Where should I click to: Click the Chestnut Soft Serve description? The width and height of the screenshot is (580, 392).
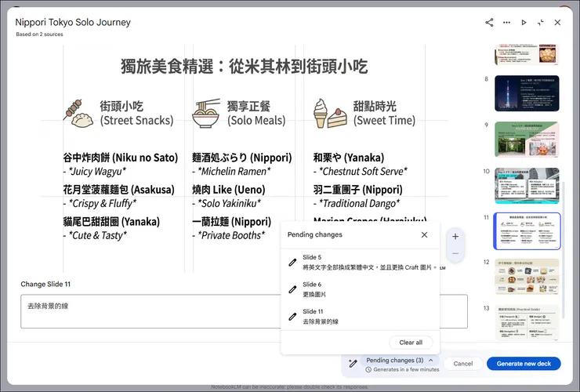[x=361, y=172]
